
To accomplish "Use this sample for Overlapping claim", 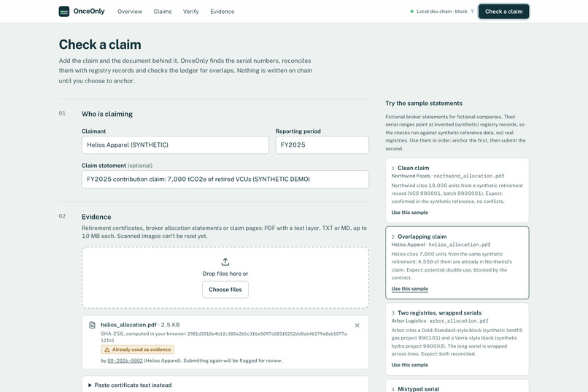I will (409, 288).
